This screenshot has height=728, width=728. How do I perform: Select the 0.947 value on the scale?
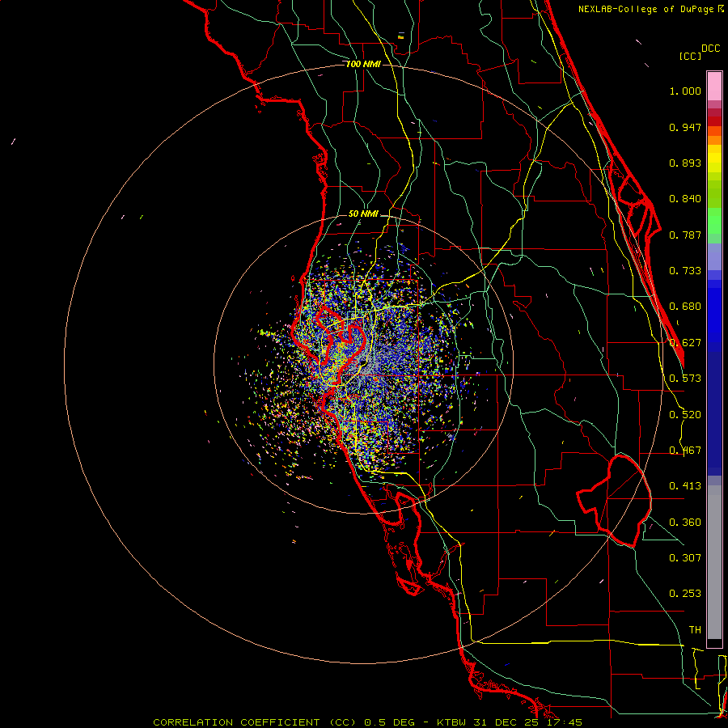pos(685,127)
